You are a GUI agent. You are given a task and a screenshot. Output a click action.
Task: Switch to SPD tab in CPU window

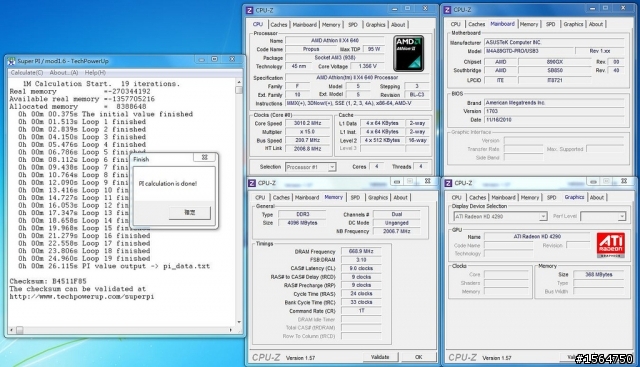[353, 24]
